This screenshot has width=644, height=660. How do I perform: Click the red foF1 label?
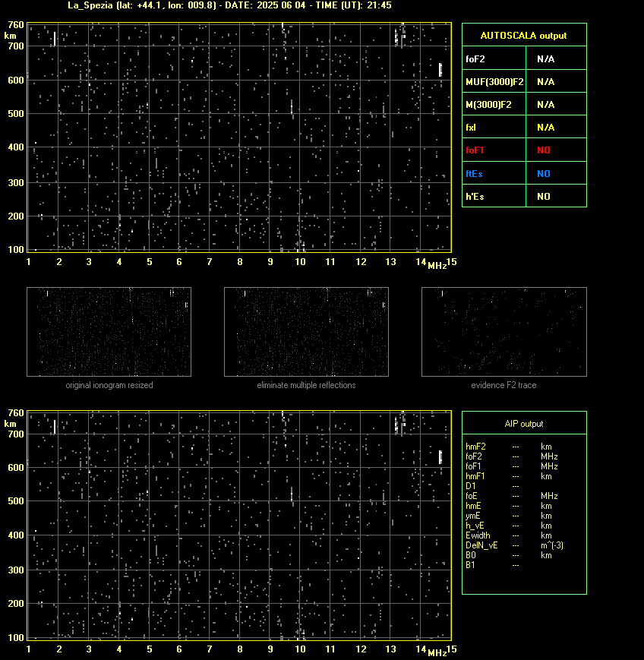(x=475, y=150)
